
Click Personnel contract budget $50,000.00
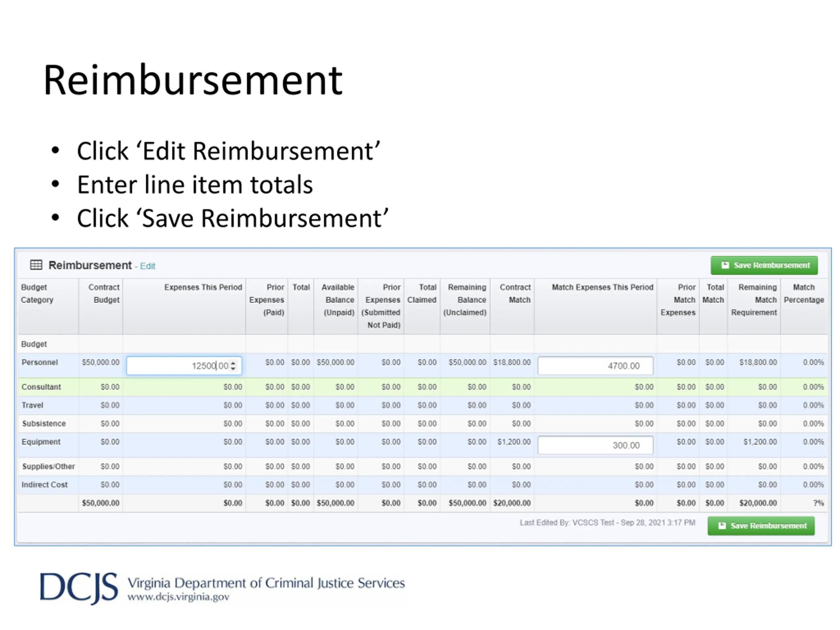pyautogui.click(x=101, y=362)
